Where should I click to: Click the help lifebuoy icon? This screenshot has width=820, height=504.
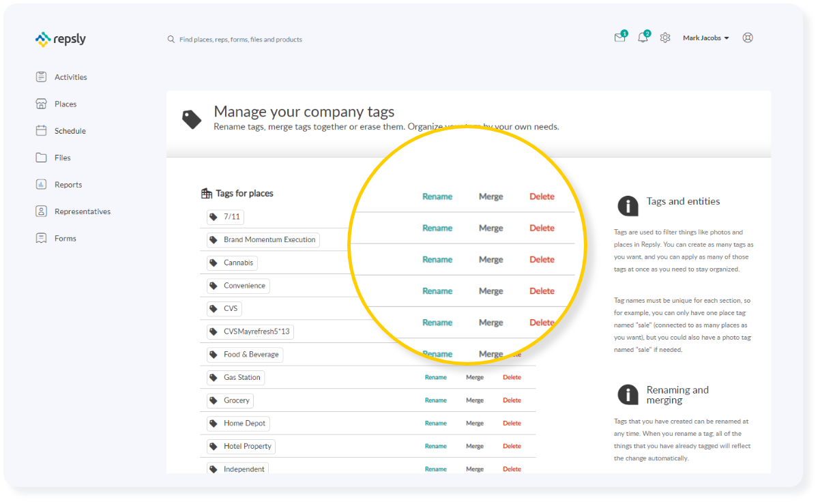748,38
